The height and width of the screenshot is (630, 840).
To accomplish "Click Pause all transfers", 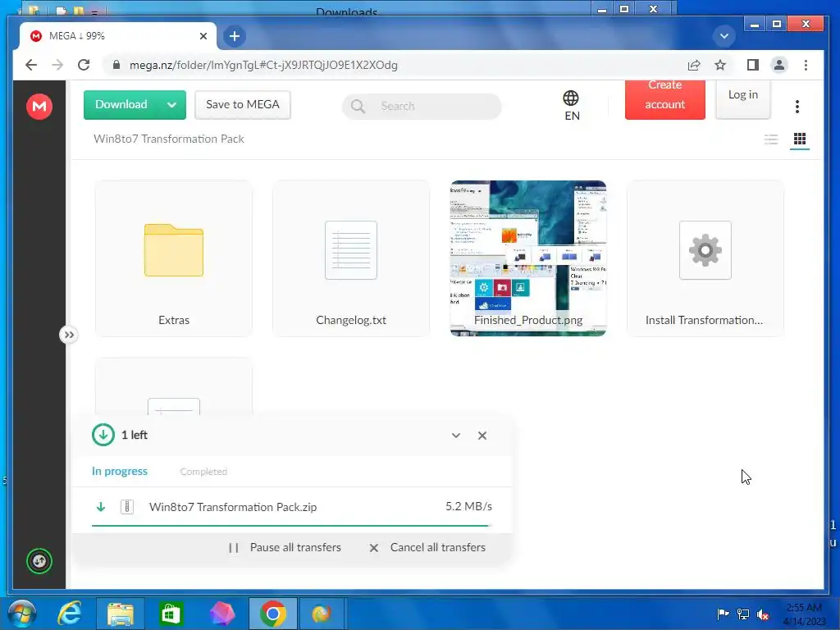I will point(285,547).
